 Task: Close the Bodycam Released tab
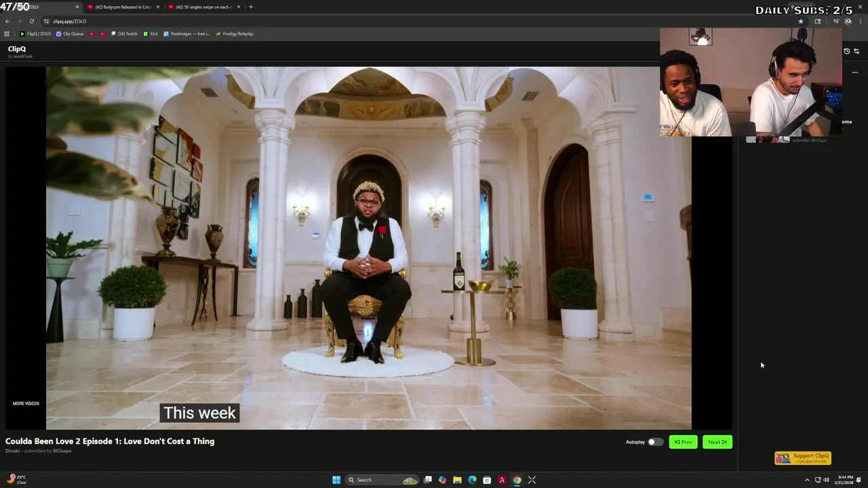(158, 7)
